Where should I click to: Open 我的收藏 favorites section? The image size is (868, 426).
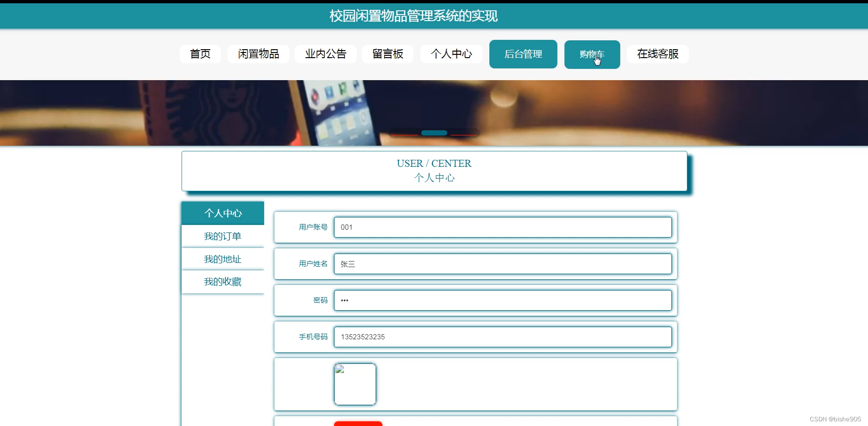click(223, 282)
